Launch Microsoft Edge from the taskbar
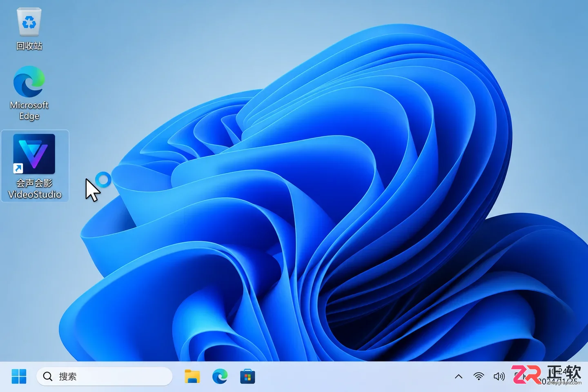Image resolution: width=588 pixels, height=392 pixels. (220, 376)
